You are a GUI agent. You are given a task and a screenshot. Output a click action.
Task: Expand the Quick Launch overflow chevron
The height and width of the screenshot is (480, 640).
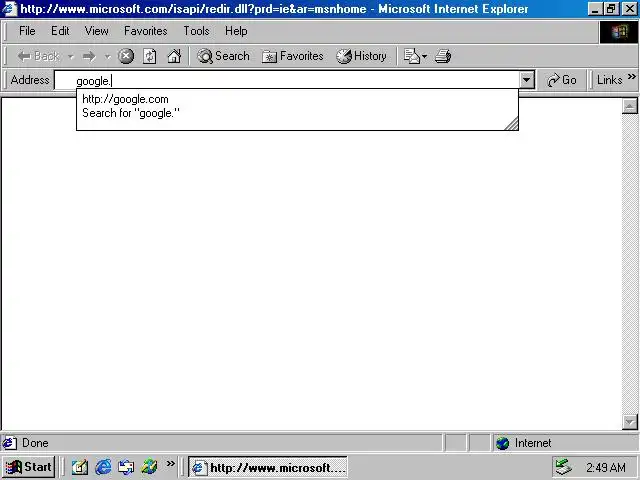(170, 463)
